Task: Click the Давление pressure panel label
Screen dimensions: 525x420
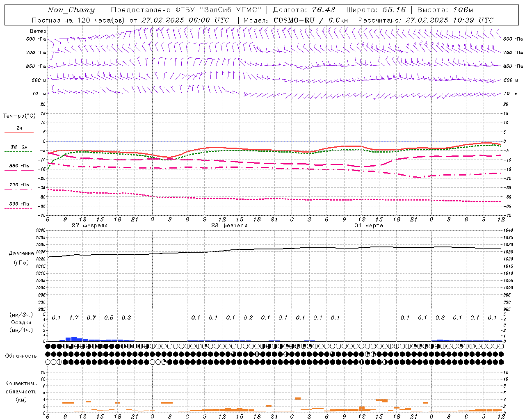Action: point(21,253)
